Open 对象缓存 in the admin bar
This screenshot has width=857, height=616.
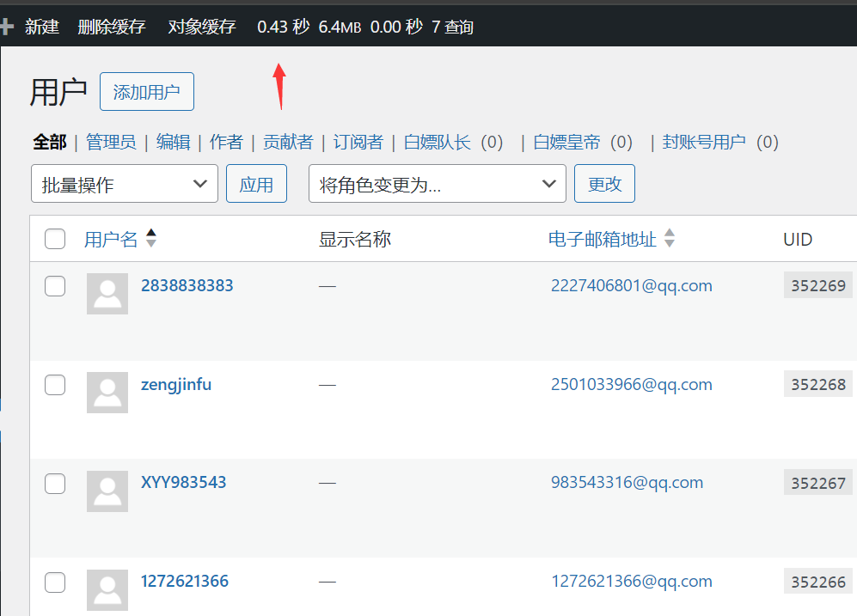click(x=202, y=27)
